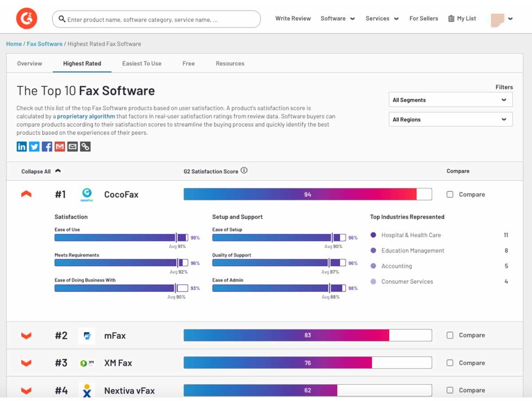
Task: Click the My List clipboard icon
Action: pyautogui.click(x=451, y=19)
